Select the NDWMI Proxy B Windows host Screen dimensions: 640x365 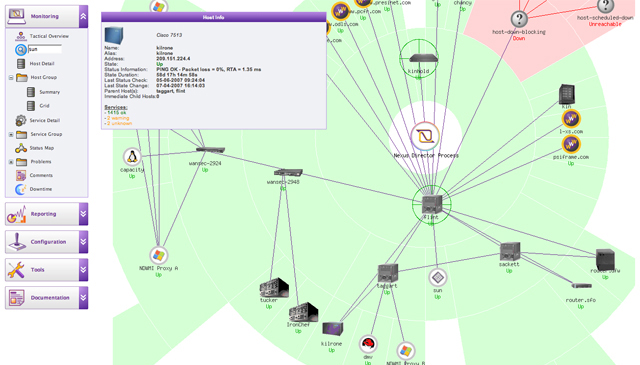[x=405, y=351]
